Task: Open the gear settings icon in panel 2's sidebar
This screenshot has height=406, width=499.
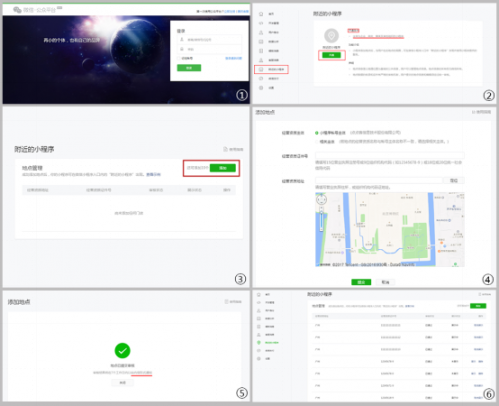Action: pos(261,88)
